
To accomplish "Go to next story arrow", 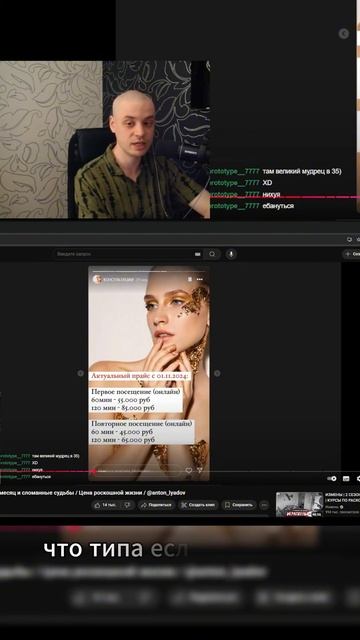I will click(x=217, y=373).
